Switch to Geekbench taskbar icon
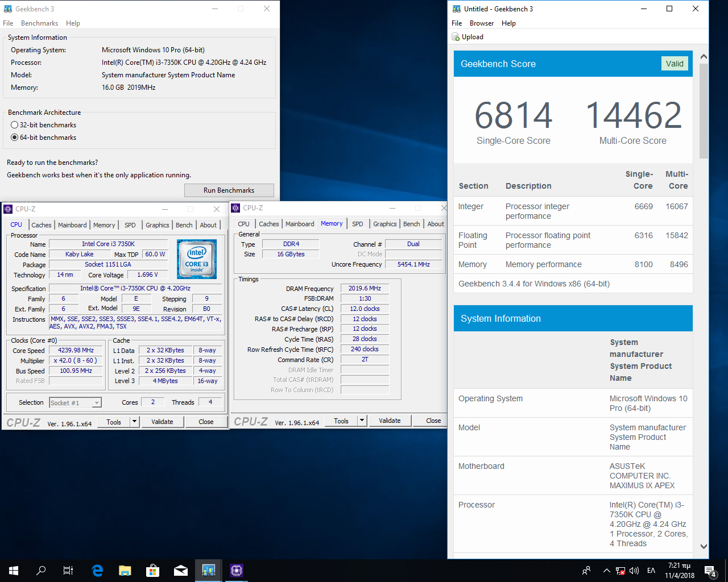This screenshot has height=582, width=728. [x=209, y=570]
